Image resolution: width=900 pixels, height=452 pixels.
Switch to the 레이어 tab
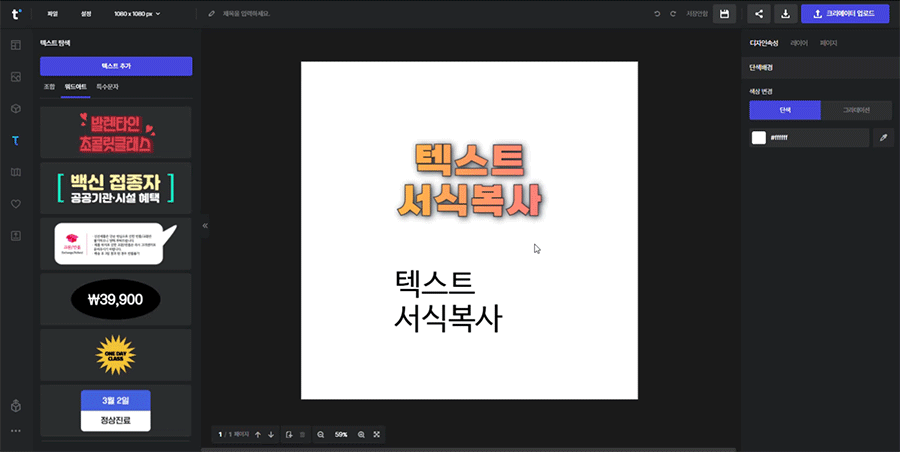coord(799,43)
